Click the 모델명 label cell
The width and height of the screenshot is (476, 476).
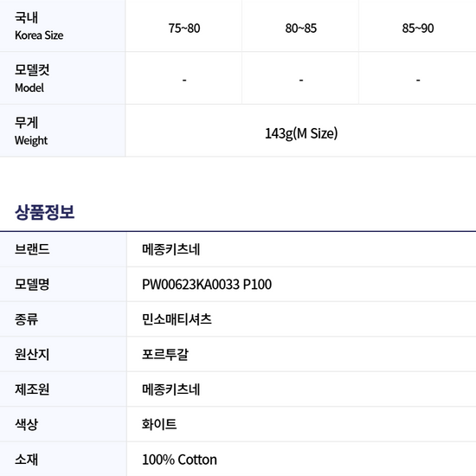(63, 285)
